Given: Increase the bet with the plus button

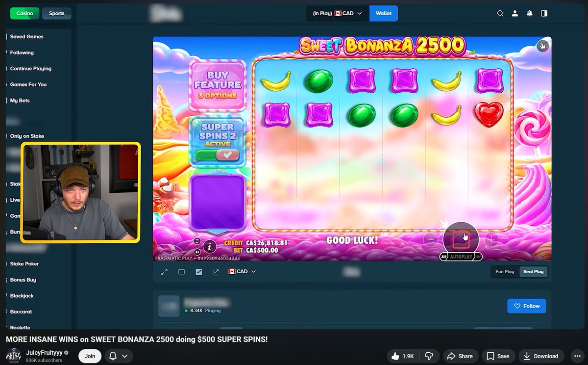Looking at the screenshot, I should [491, 239].
